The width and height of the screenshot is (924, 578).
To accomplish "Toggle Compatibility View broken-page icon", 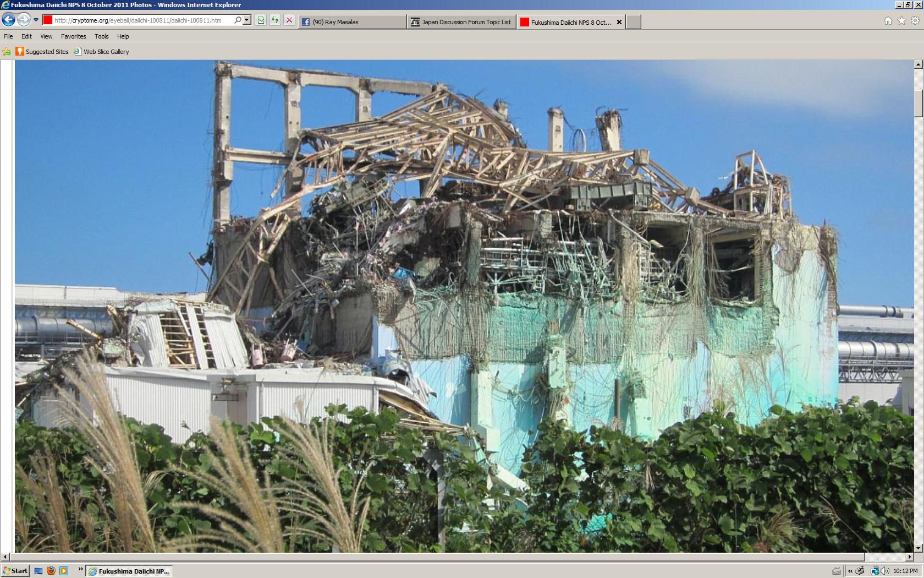I will 261,20.
